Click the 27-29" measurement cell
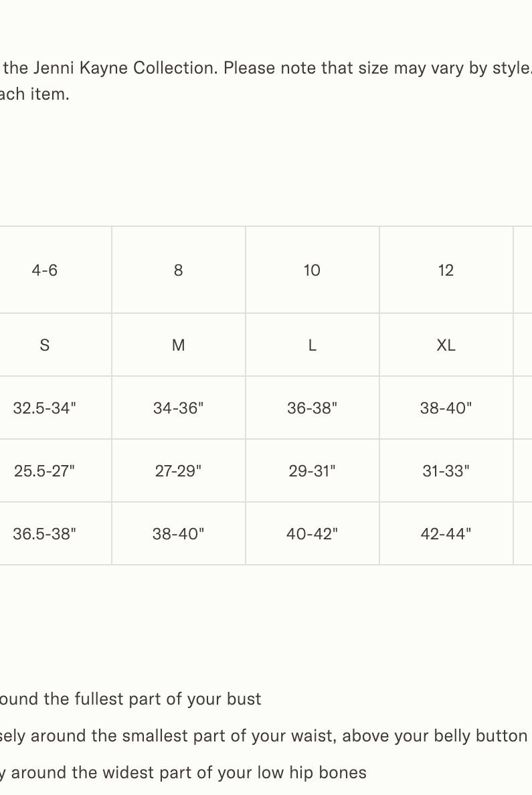This screenshot has height=795, width=532. (178, 471)
